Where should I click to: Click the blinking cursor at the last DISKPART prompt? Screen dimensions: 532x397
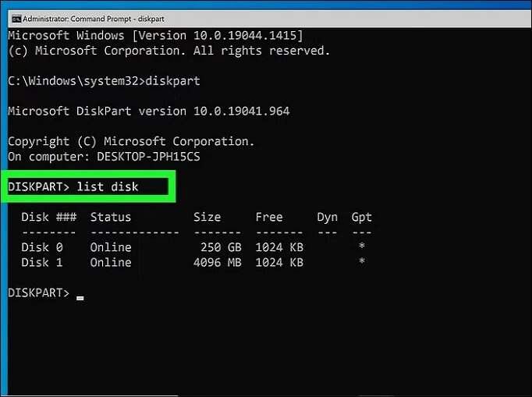[x=80, y=296]
